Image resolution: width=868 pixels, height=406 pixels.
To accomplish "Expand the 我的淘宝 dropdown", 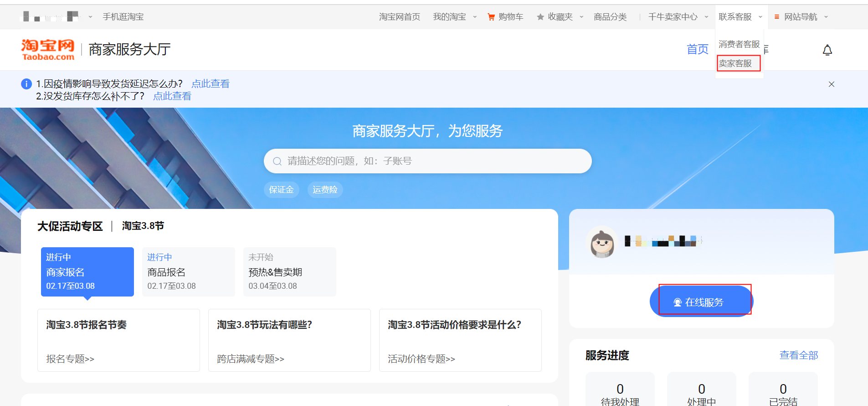I will pyautogui.click(x=475, y=17).
